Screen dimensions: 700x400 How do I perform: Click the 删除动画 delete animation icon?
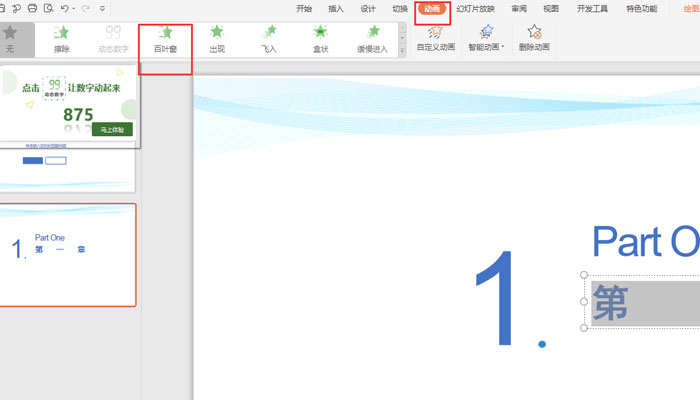click(x=535, y=38)
